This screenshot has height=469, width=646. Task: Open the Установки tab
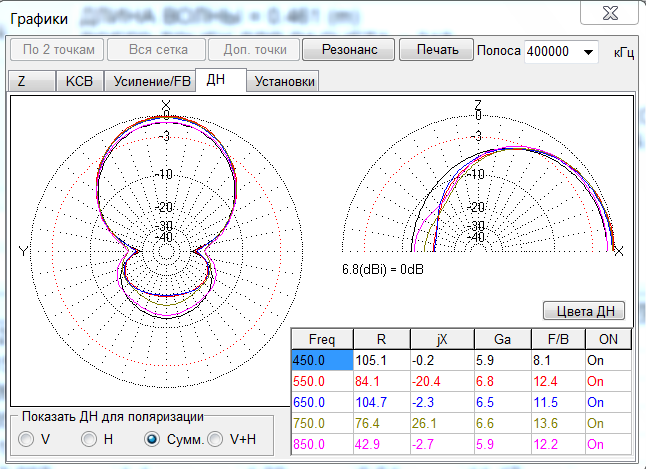(284, 82)
